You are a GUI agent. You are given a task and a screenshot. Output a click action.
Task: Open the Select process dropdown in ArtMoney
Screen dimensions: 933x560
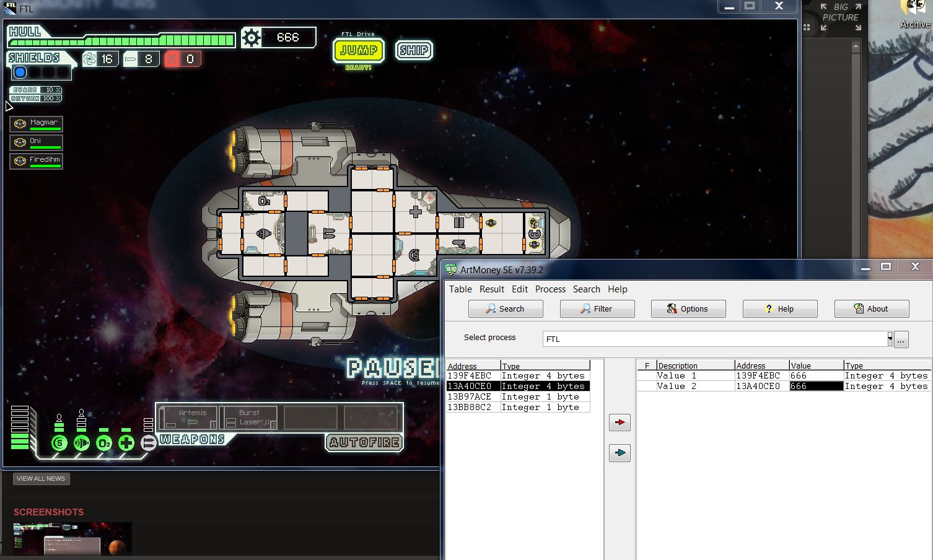(890, 339)
